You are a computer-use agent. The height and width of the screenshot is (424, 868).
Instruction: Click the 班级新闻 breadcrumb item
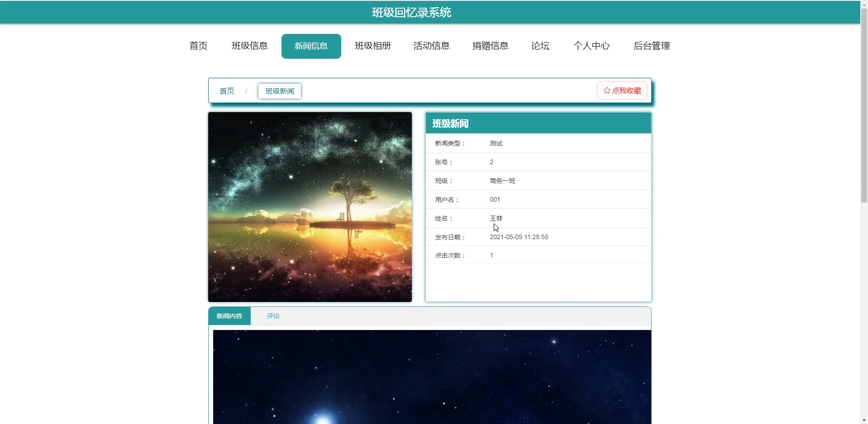tap(279, 91)
